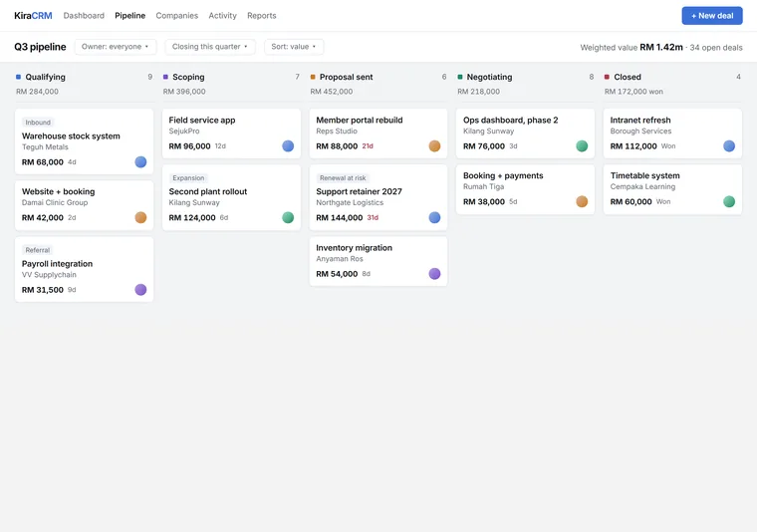Click the Renewal at risk tag
Image resolution: width=757 pixels, height=532 pixels.
[x=343, y=178]
